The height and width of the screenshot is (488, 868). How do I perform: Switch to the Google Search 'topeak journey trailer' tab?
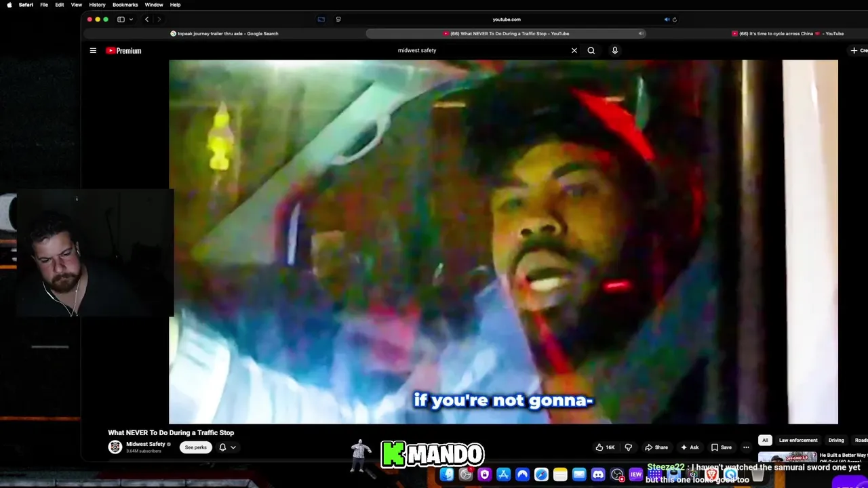pos(224,33)
